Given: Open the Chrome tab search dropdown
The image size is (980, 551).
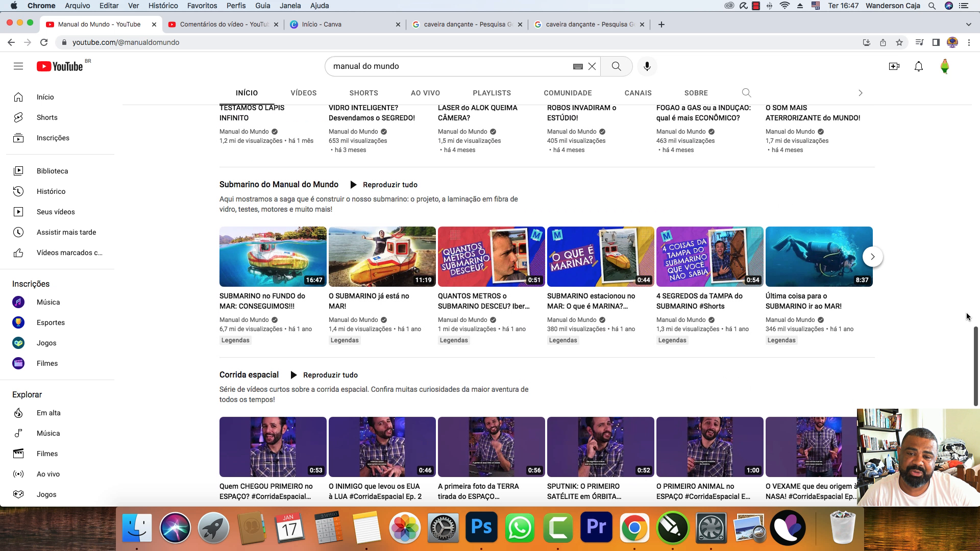Looking at the screenshot, I should (968, 24).
